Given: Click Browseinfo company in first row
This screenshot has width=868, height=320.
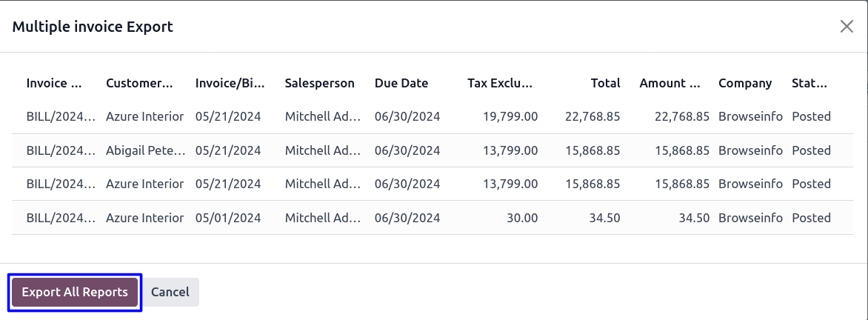Looking at the screenshot, I should click(750, 116).
